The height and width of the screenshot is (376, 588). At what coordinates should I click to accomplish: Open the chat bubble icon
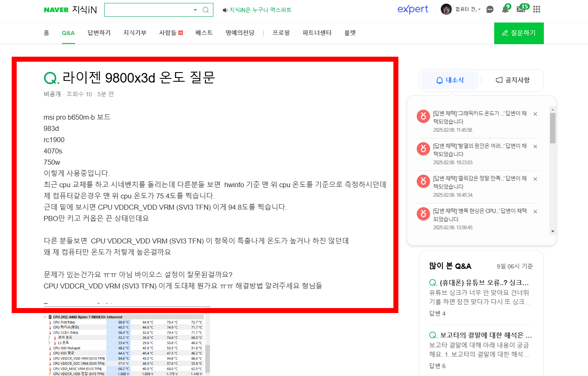pos(490,9)
